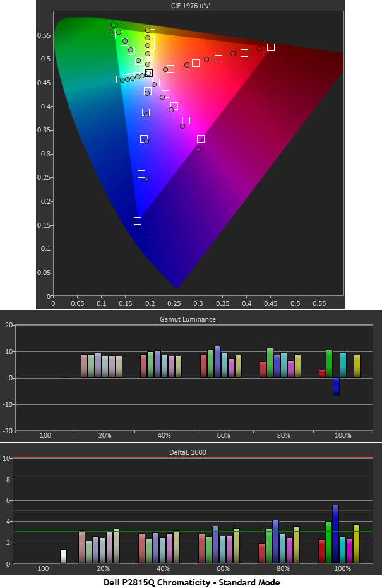Click the white bar in the DeltaE 2000 chart

(63, 556)
